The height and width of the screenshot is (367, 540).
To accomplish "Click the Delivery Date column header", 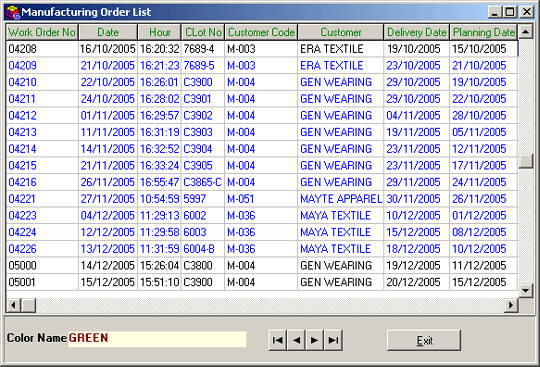I will click(x=417, y=32).
